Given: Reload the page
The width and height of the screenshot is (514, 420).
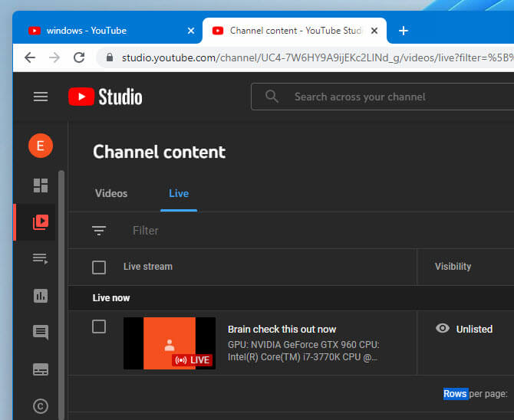Looking at the screenshot, I should click(79, 57).
